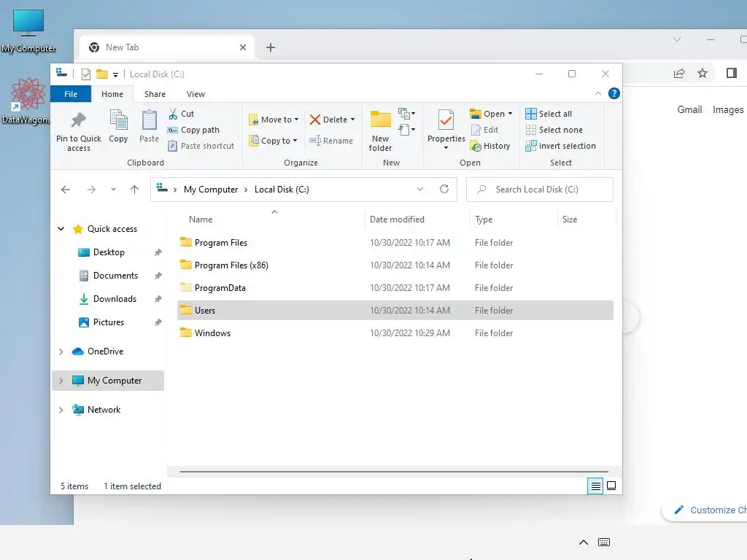Click My Computer in address breadcrumb
This screenshot has height=560, width=747.
pos(211,190)
